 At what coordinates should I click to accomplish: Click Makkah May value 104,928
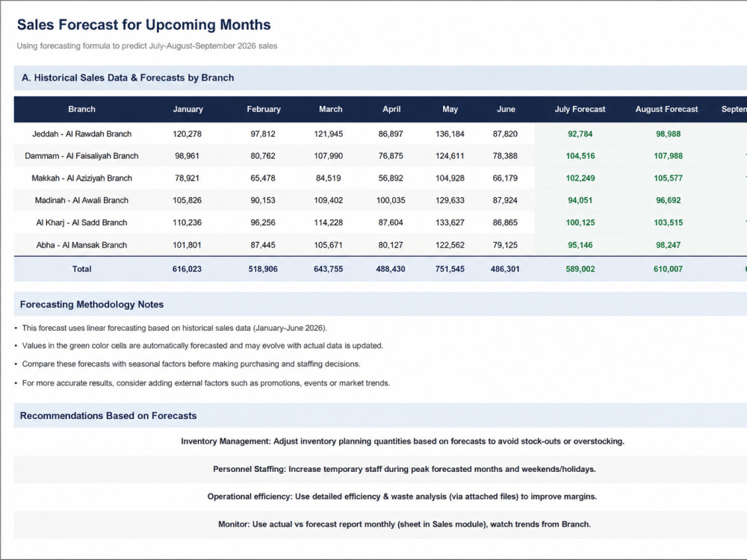[450, 178]
